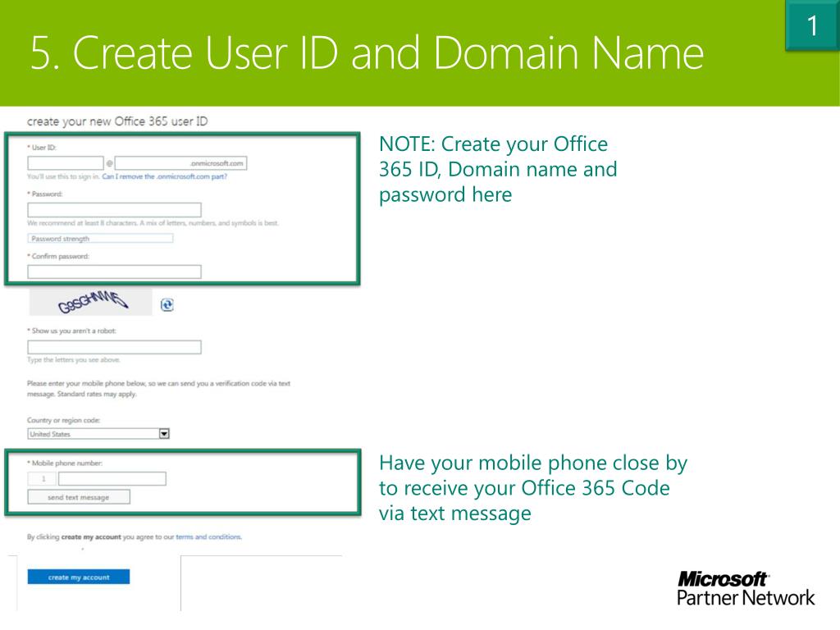Image resolution: width=840 pixels, height=630 pixels.
Task: Refresh the captcha image with the reload icon
Action: click(167, 305)
